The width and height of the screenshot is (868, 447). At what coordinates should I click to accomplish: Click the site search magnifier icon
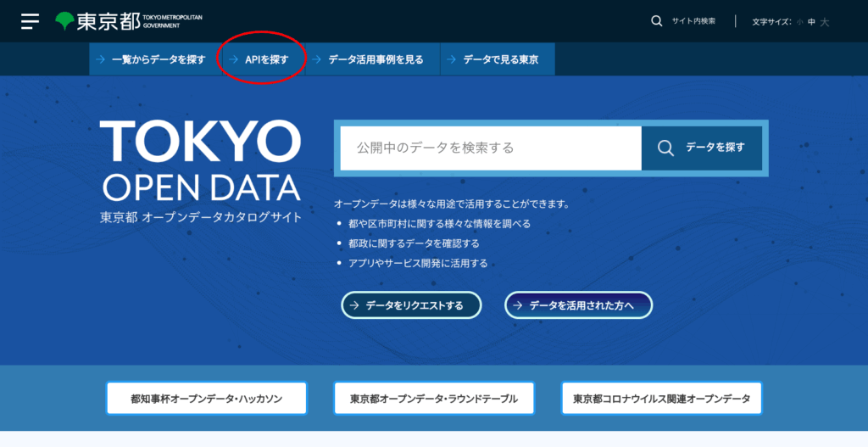657,21
